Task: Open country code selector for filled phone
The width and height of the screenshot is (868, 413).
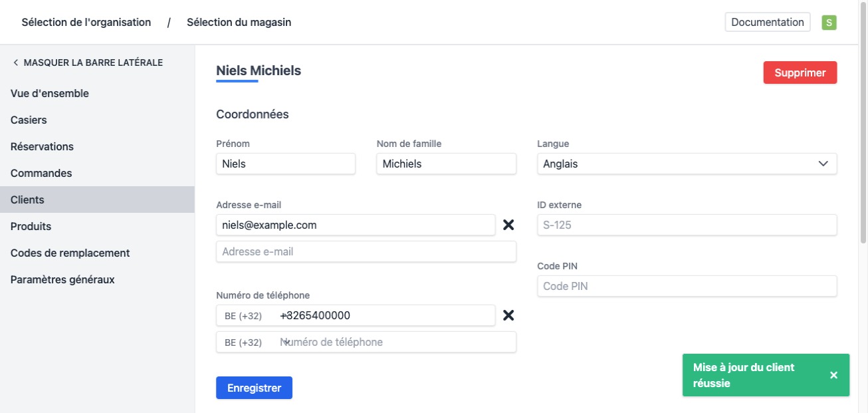Action: (244, 316)
